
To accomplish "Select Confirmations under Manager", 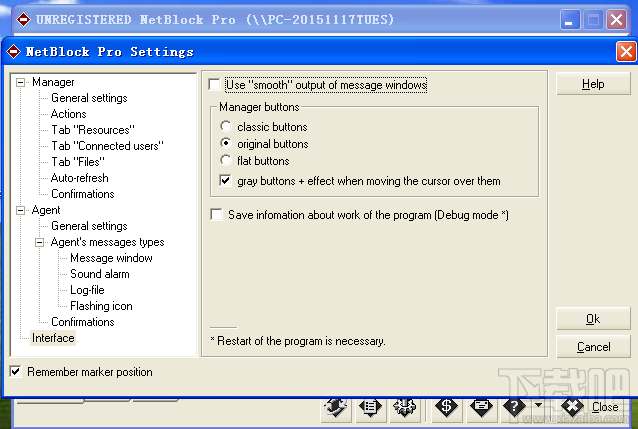I will point(83,194).
